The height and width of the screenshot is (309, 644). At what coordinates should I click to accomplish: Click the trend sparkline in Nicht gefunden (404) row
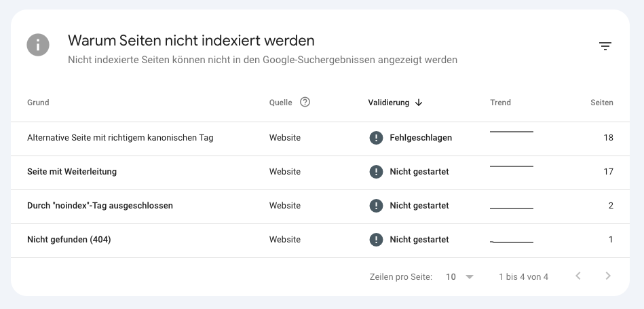(512, 242)
